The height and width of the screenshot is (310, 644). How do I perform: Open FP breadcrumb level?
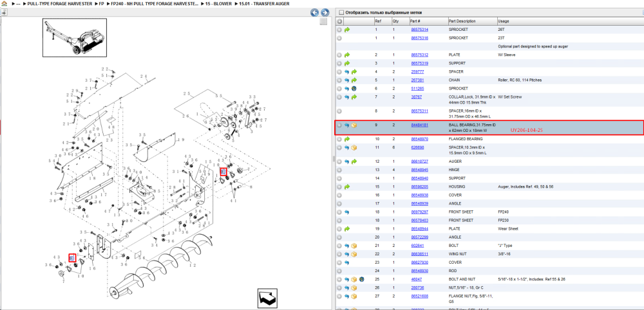click(101, 4)
